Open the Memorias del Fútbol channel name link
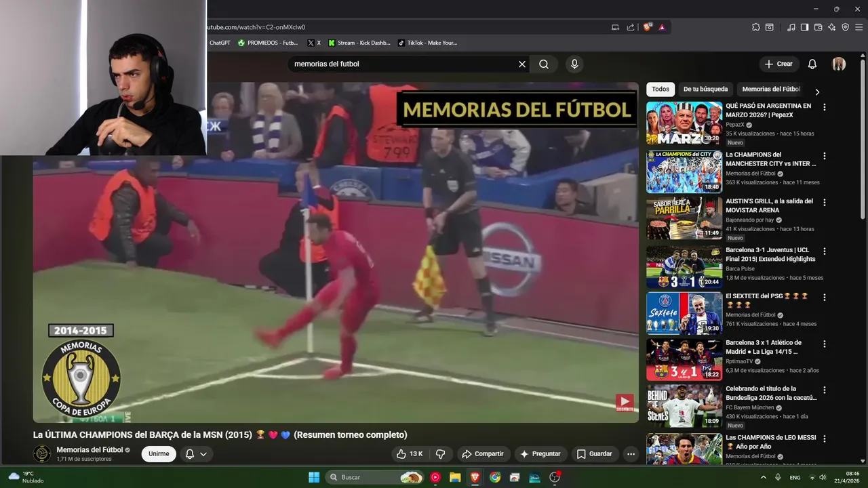Screen dimensions: 868x488 pyautogui.click(x=90, y=450)
